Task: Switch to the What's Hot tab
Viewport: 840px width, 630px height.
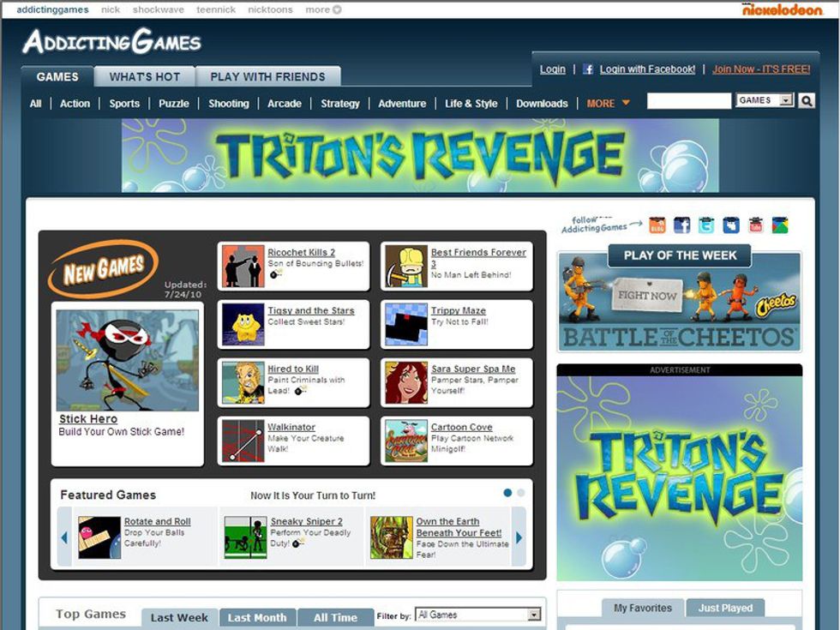Action: [144, 76]
